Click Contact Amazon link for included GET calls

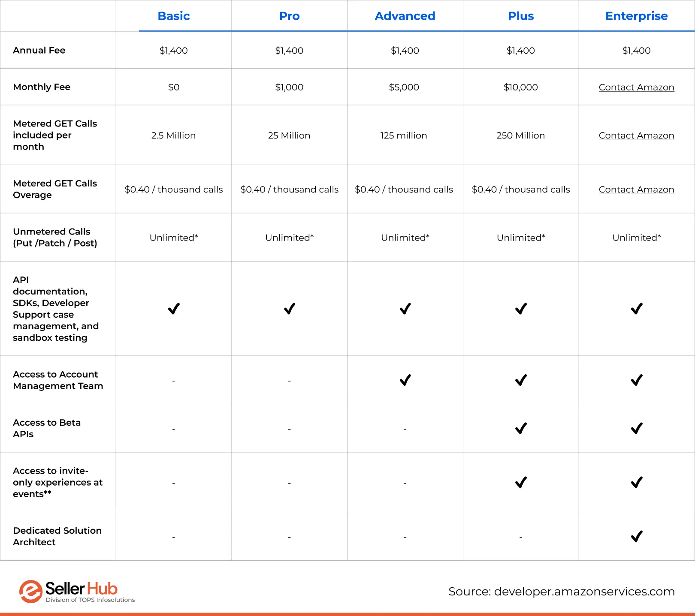click(x=636, y=135)
